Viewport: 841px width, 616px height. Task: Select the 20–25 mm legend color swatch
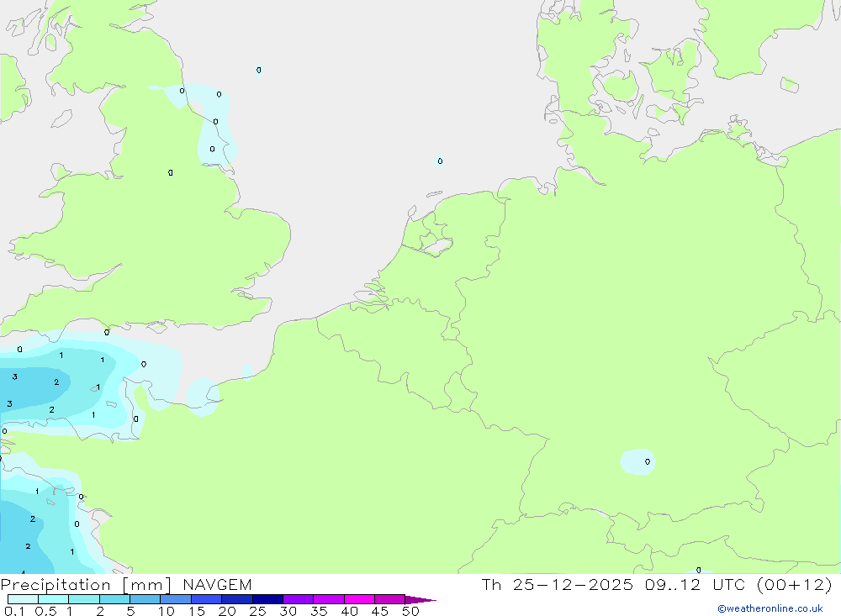[236, 599]
